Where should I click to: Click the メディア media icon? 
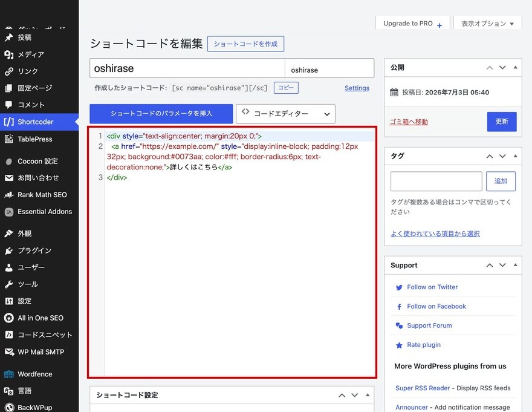pyautogui.click(x=9, y=54)
